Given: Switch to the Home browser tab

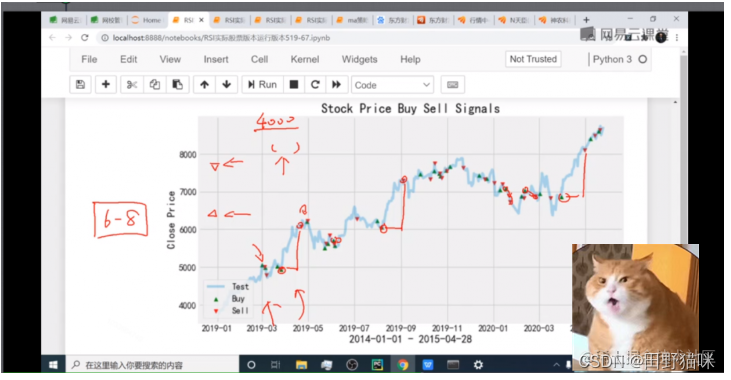Looking at the screenshot, I should (147, 20).
